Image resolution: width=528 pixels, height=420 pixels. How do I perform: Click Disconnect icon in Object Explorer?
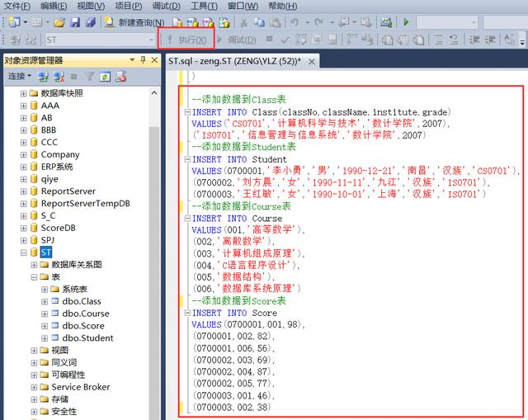pyautogui.click(x=59, y=77)
